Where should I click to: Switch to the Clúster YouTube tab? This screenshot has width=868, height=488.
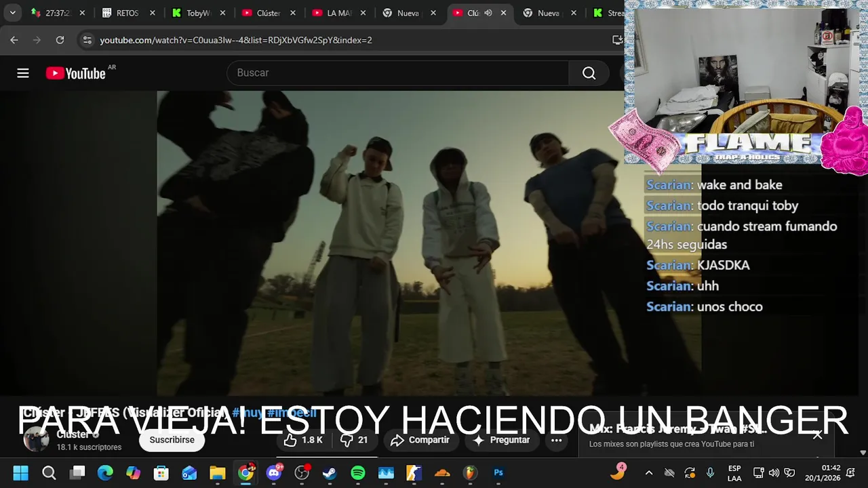pos(269,13)
